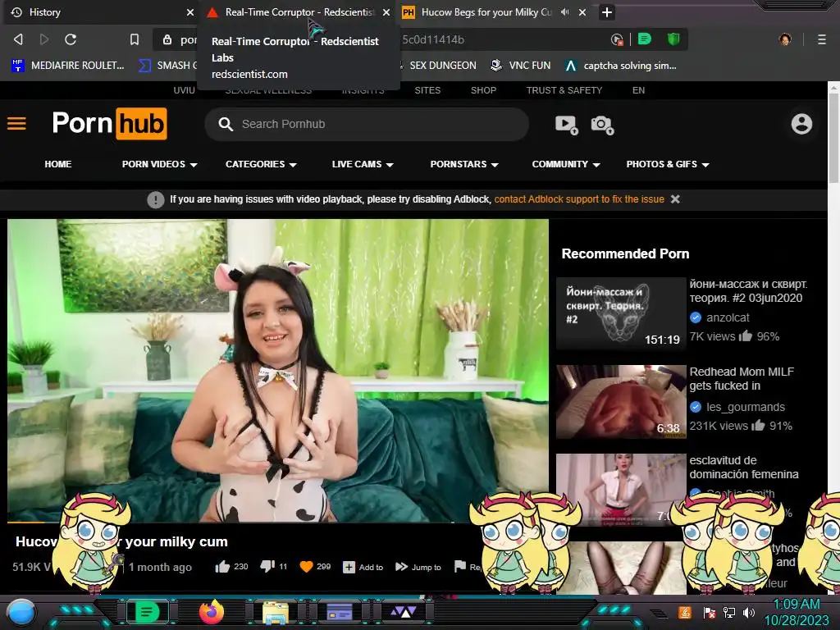Open the 151:19 recommended thumbnail

pyautogui.click(x=621, y=313)
